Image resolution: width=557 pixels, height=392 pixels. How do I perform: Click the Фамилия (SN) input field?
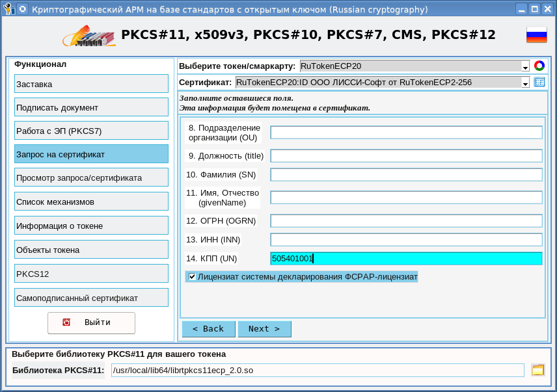click(x=407, y=174)
